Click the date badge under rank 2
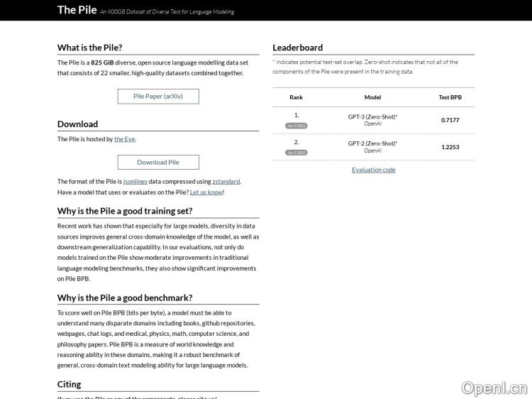Screen dimensions: 532x399 [296, 153]
